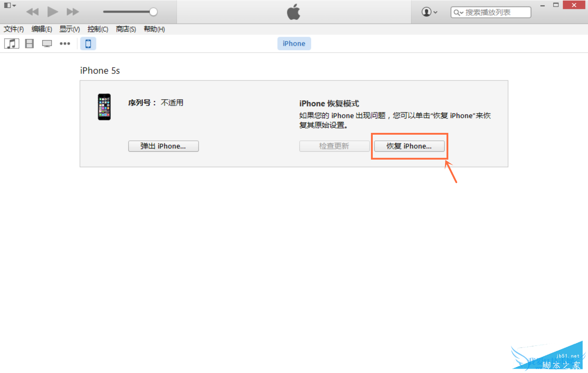Click the 恢复 iPhone button
The image size is (588, 373).
(409, 146)
